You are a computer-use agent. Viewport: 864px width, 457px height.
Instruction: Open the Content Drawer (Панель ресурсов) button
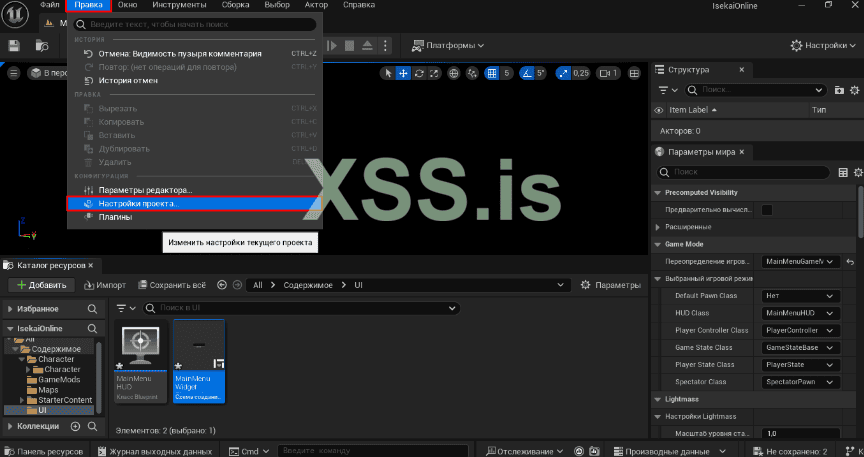[x=44, y=451]
